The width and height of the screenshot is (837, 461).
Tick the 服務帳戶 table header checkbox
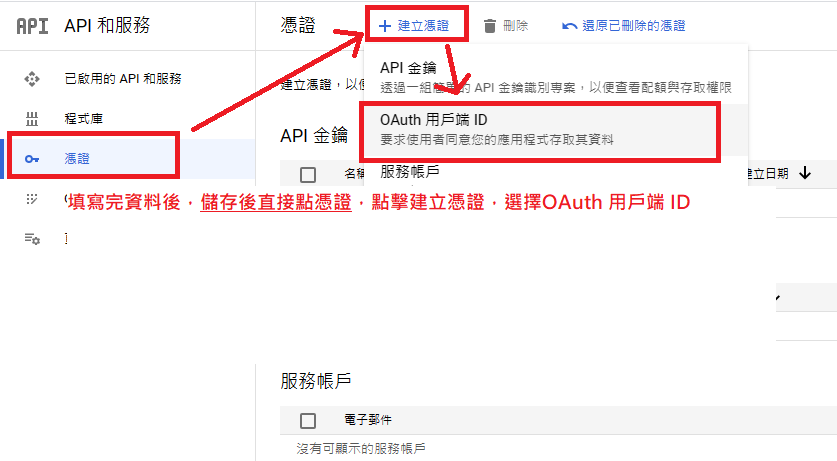point(308,420)
